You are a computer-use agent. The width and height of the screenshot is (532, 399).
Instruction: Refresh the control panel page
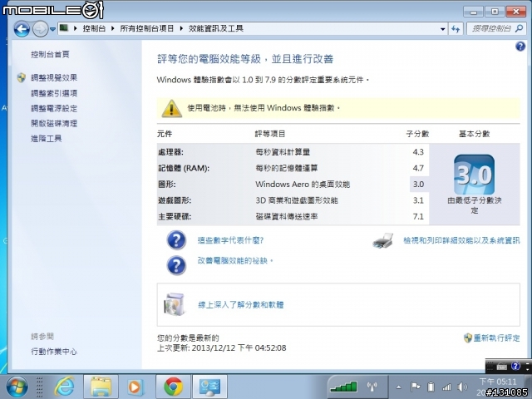click(456, 29)
